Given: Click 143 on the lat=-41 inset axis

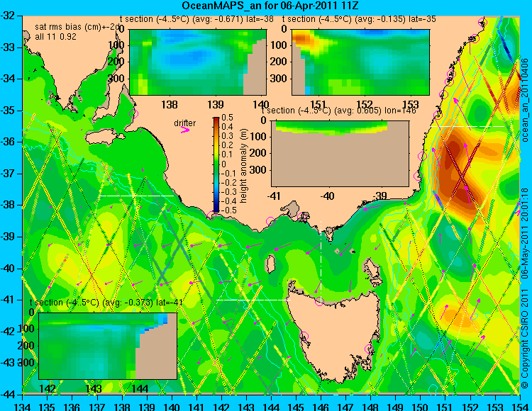Looking at the screenshot, I should point(94,388).
